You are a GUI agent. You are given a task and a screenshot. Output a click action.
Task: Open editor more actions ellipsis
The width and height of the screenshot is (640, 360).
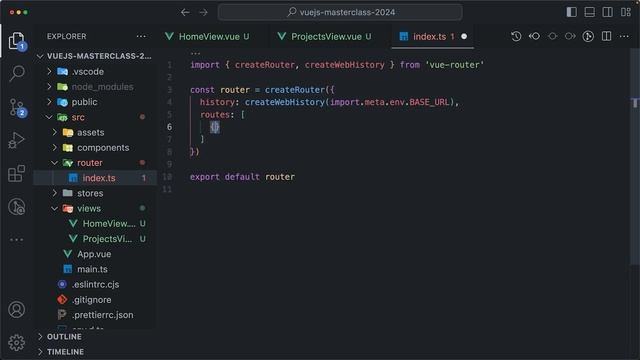[624, 36]
